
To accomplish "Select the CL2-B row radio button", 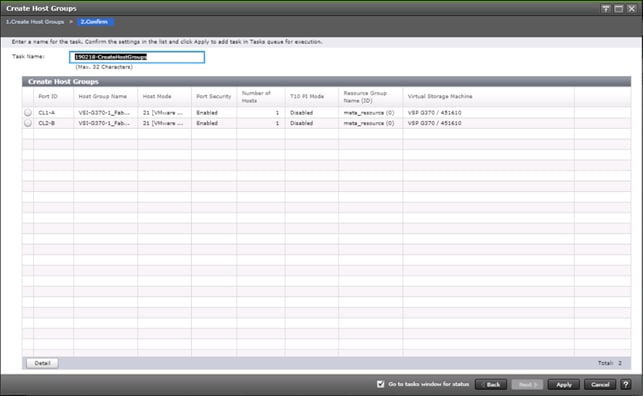I will 28,123.
